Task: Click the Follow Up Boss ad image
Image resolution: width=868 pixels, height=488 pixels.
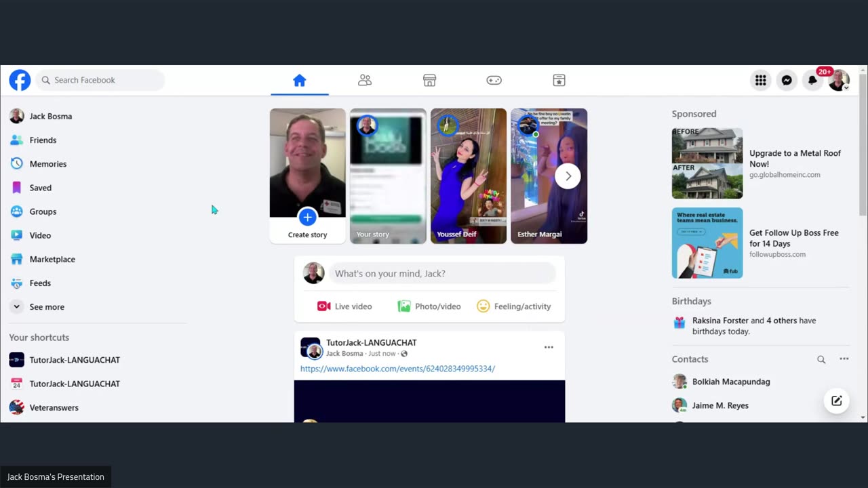Action: point(707,243)
